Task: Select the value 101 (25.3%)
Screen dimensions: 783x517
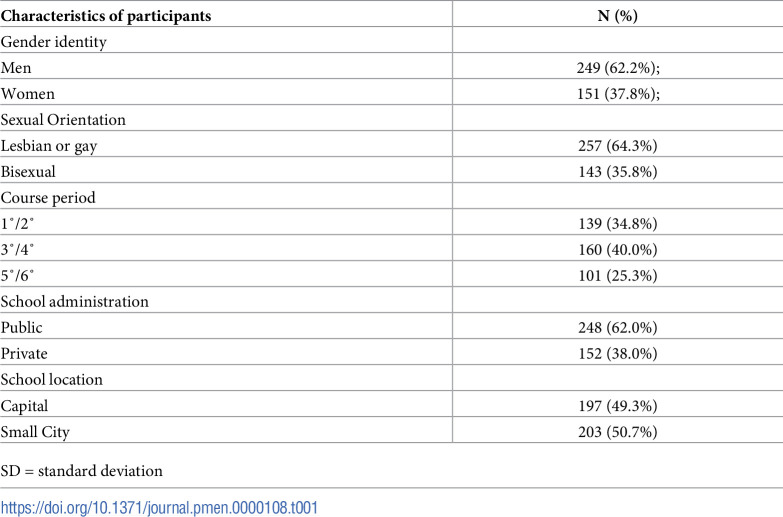Action: [x=618, y=276]
